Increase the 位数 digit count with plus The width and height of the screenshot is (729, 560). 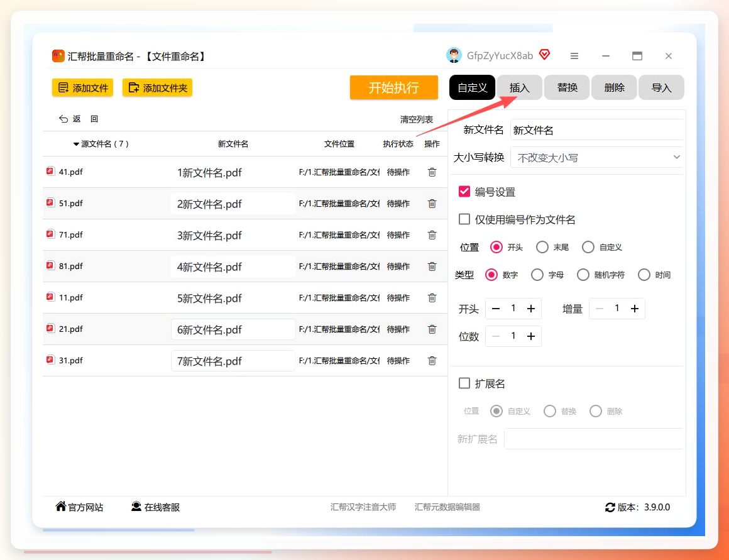point(531,336)
